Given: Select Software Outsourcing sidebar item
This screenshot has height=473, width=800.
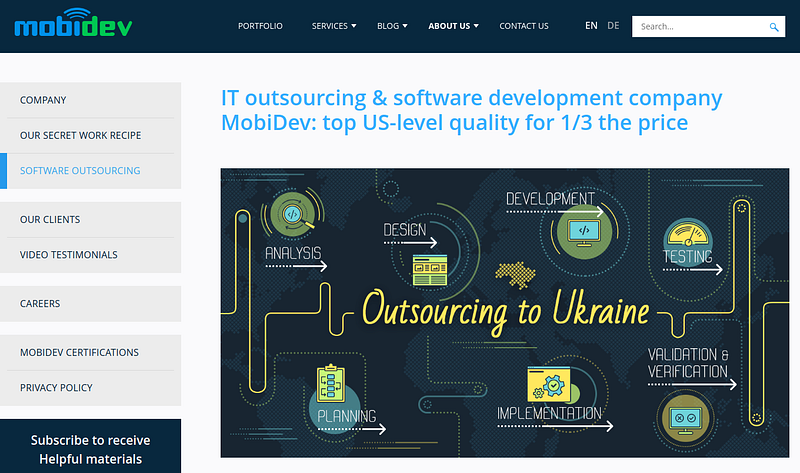Looking at the screenshot, I should click(x=91, y=170).
